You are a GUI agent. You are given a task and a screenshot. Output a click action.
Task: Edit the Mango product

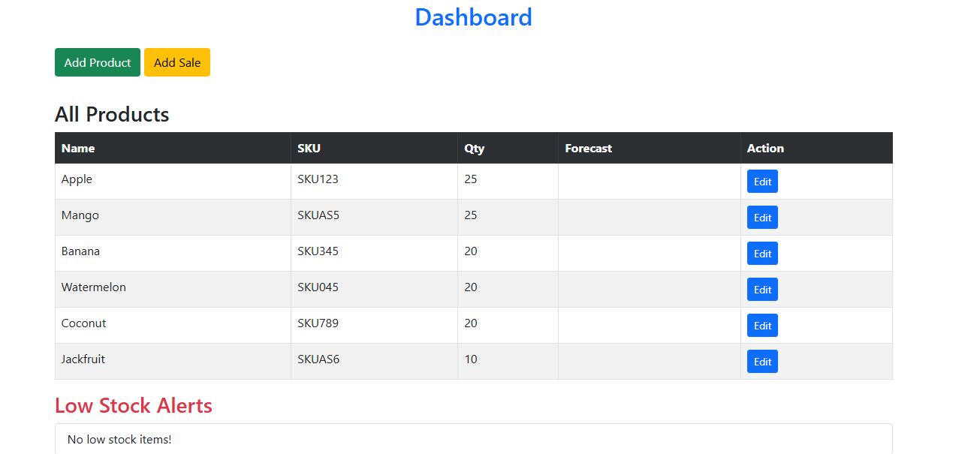[x=762, y=218]
